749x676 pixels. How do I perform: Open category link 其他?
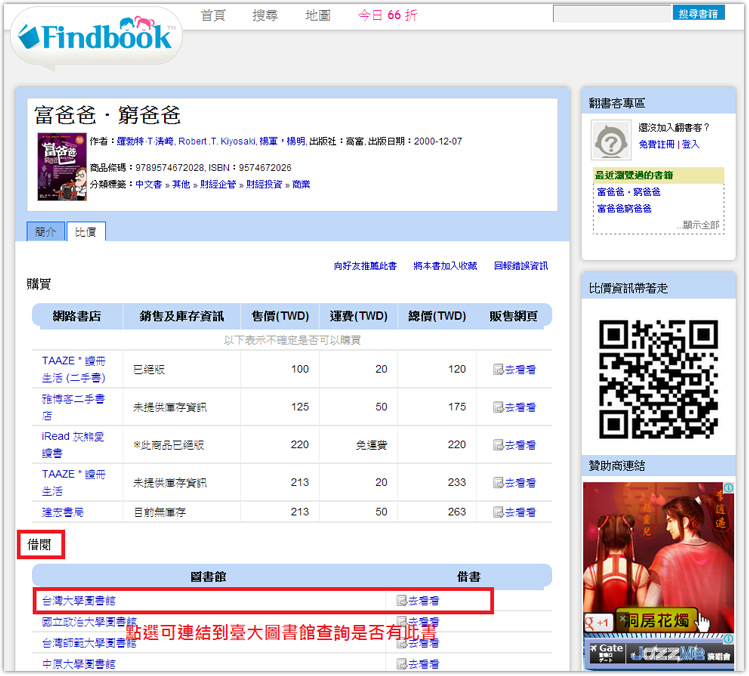[x=181, y=184]
